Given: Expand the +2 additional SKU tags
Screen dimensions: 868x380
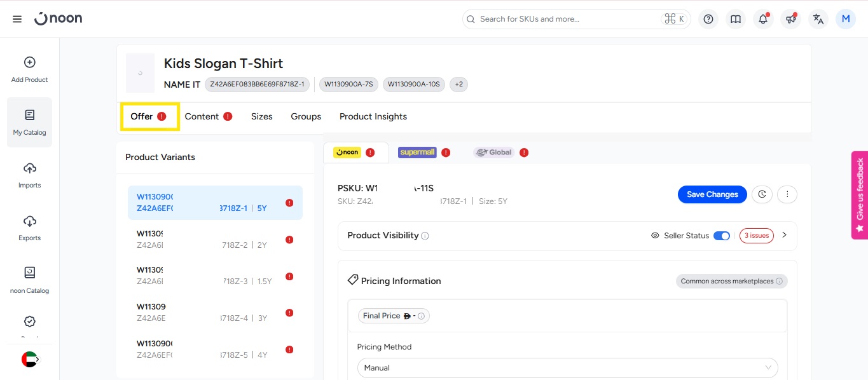Looking at the screenshot, I should [458, 85].
